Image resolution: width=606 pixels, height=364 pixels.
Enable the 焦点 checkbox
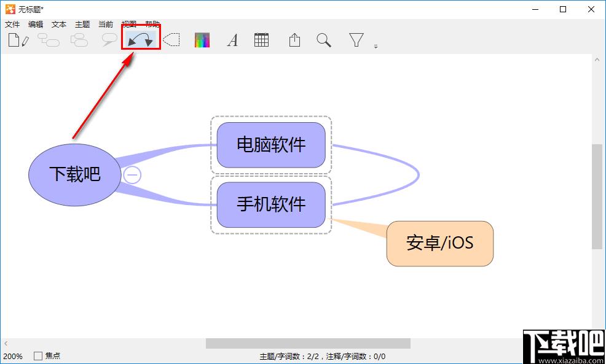(x=38, y=356)
